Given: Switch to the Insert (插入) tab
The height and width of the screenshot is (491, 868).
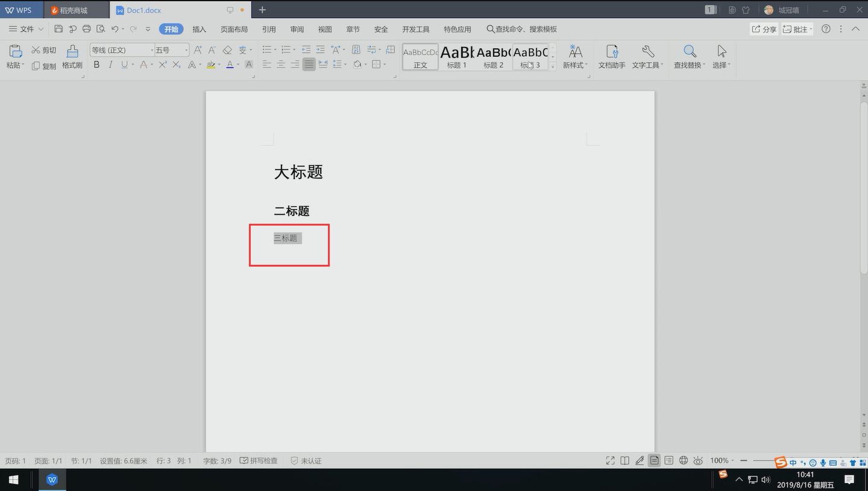Looking at the screenshot, I should [199, 29].
